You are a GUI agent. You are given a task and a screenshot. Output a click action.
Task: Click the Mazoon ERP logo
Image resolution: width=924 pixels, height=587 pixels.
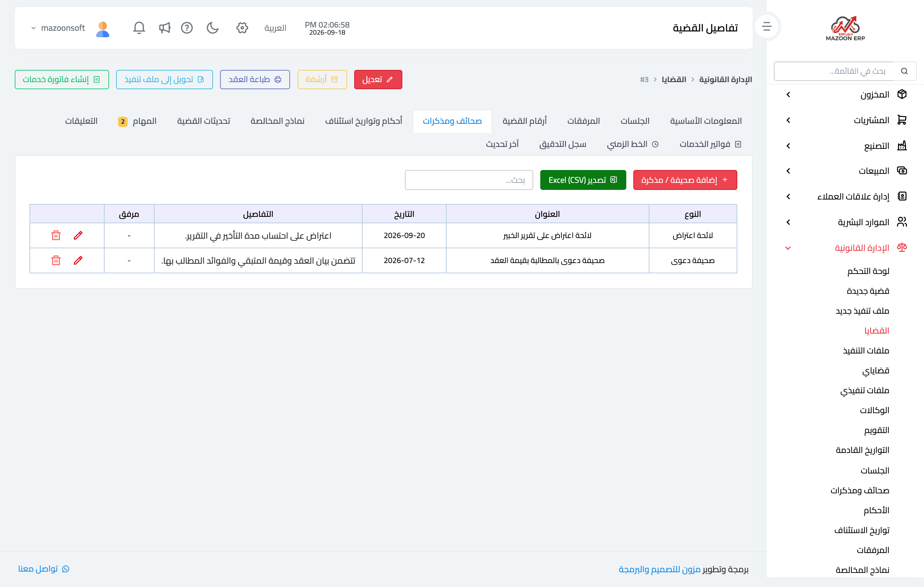[845, 29]
